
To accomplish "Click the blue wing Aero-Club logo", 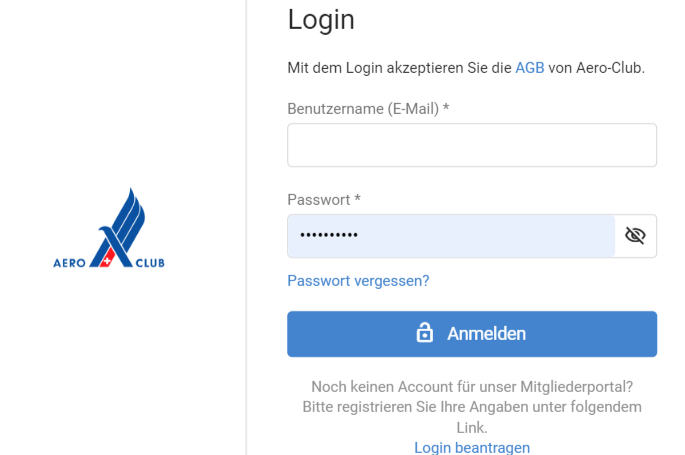I will pyautogui.click(x=109, y=228).
